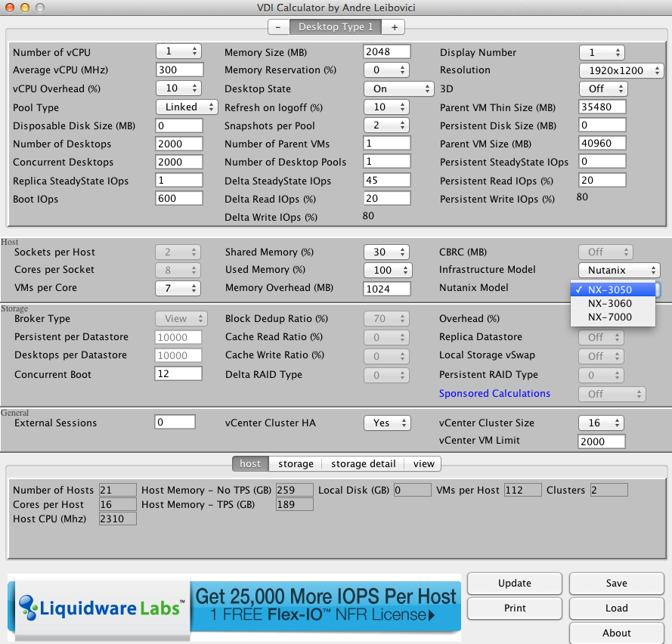Open the VMs per Core dropdown
The height and width of the screenshot is (644, 672).
[x=178, y=289]
